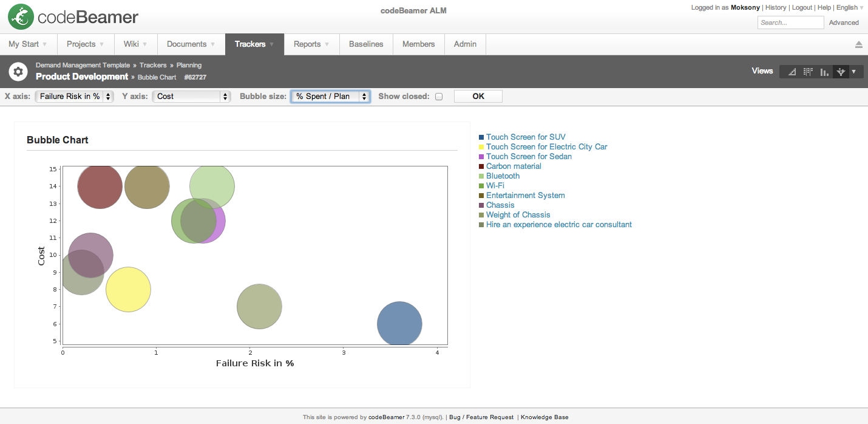Click the dark red Carbon material swatch
Screen dimensions: 868x424
[481, 166]
